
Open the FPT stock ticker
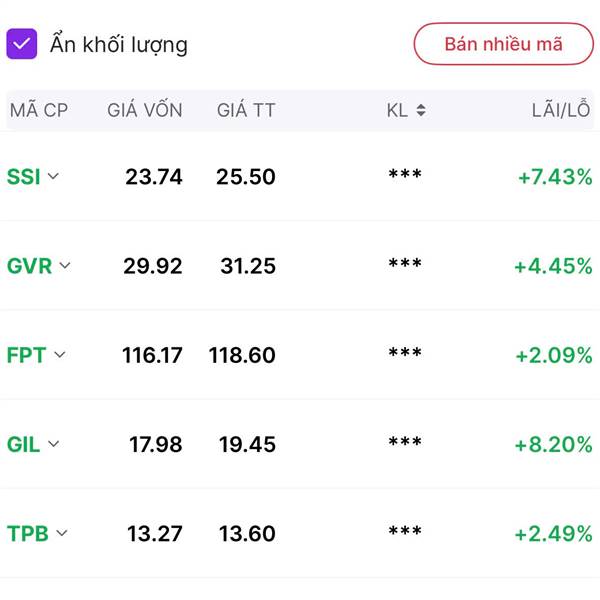(x=26, y=355)
